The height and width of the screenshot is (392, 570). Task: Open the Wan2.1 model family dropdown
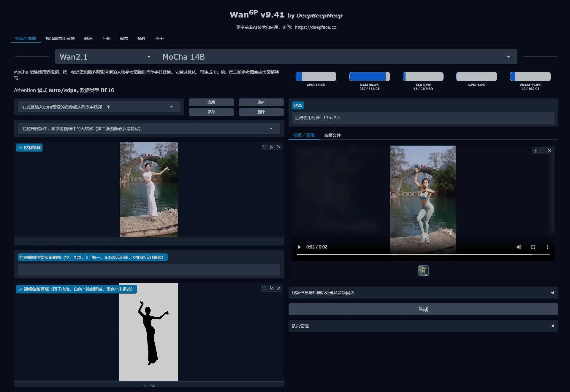(106, 57)
